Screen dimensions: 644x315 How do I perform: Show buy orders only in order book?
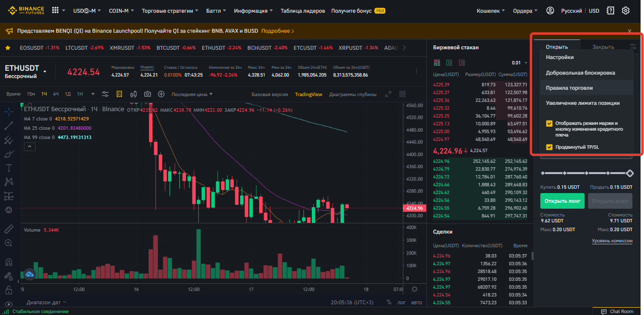pos(449,63)
